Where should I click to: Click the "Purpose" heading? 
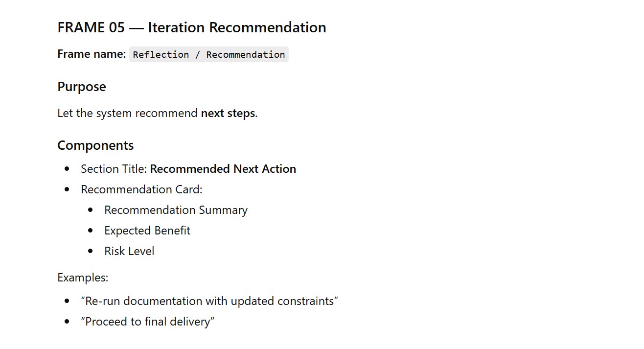pyautogui.click(x=81, y=87)
